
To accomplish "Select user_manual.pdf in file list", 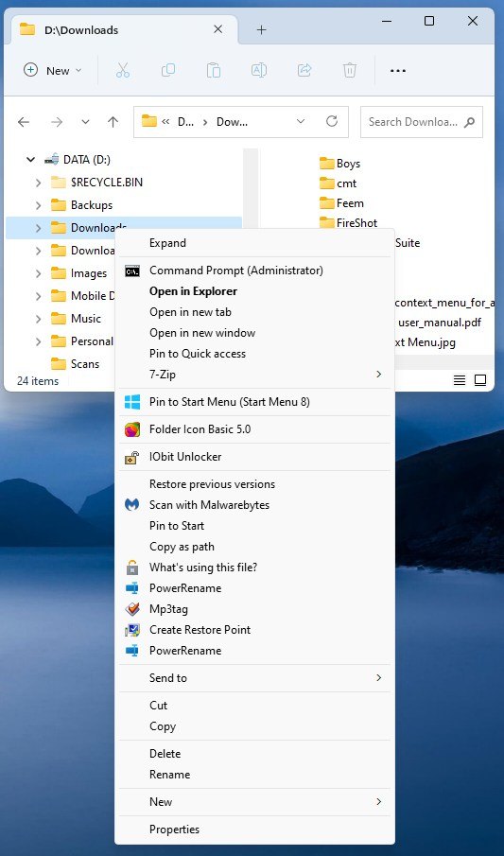I will click(x=440, y=323).
